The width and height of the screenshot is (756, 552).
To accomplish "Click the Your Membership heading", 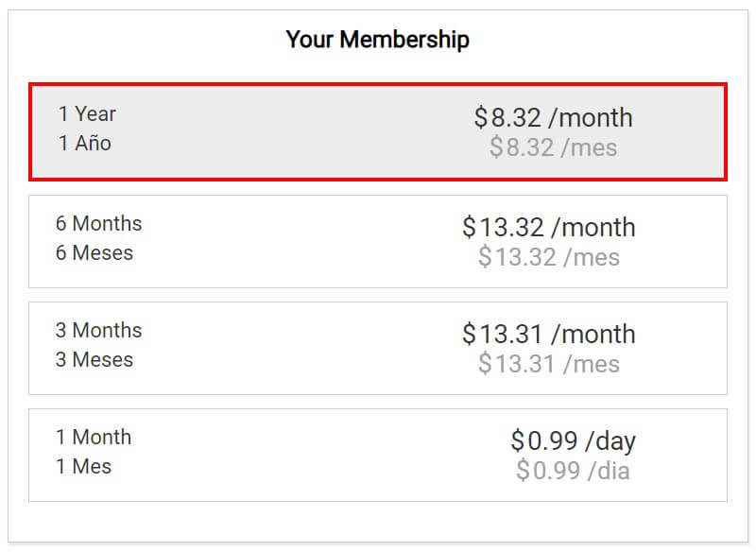I will (x=377, y=39).
